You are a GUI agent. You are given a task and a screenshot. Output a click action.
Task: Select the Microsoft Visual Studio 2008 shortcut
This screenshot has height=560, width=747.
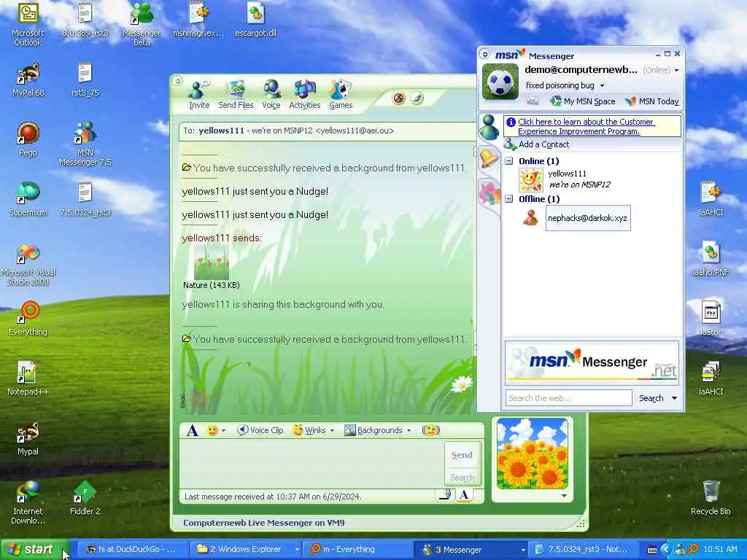click(x=28, y=265)
